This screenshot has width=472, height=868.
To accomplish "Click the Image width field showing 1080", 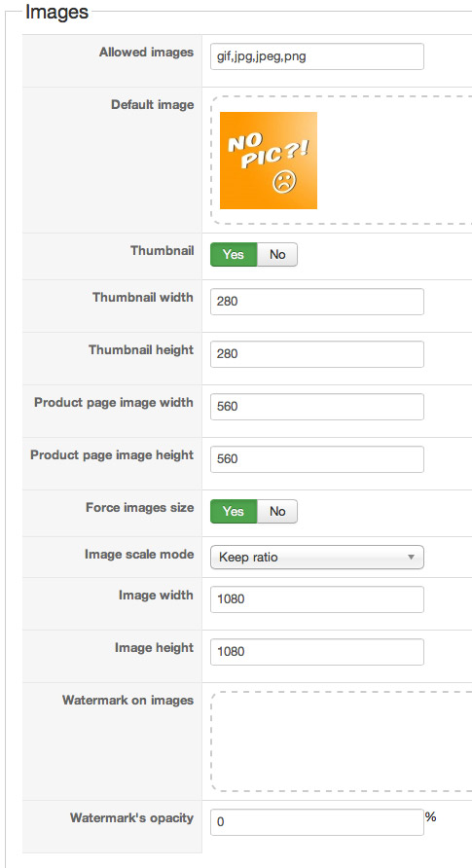I will coord(317,599).
